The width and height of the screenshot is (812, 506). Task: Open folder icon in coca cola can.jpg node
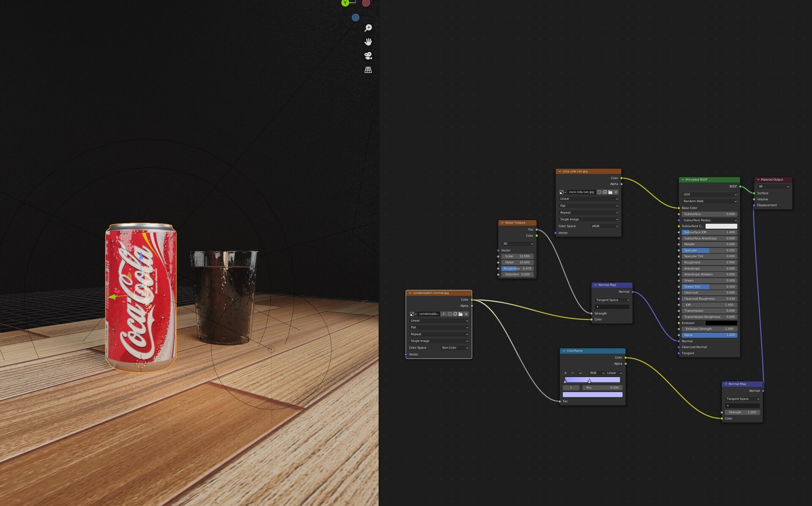pos(610,192)
